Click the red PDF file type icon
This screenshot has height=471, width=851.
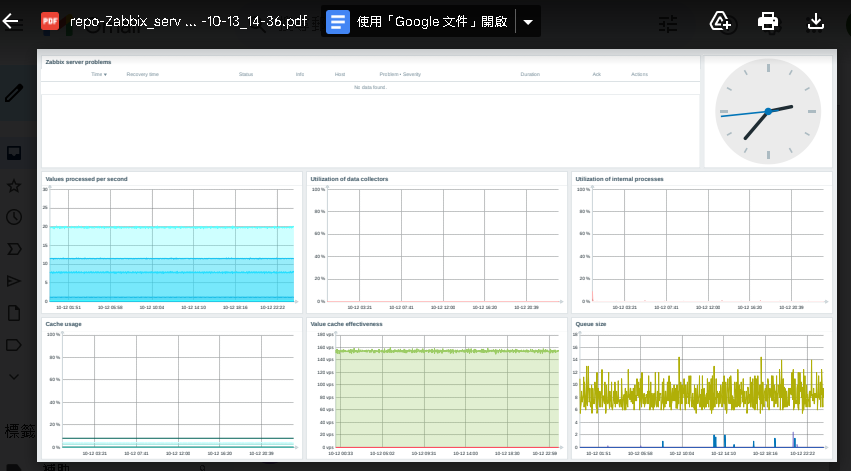[50, 22]
